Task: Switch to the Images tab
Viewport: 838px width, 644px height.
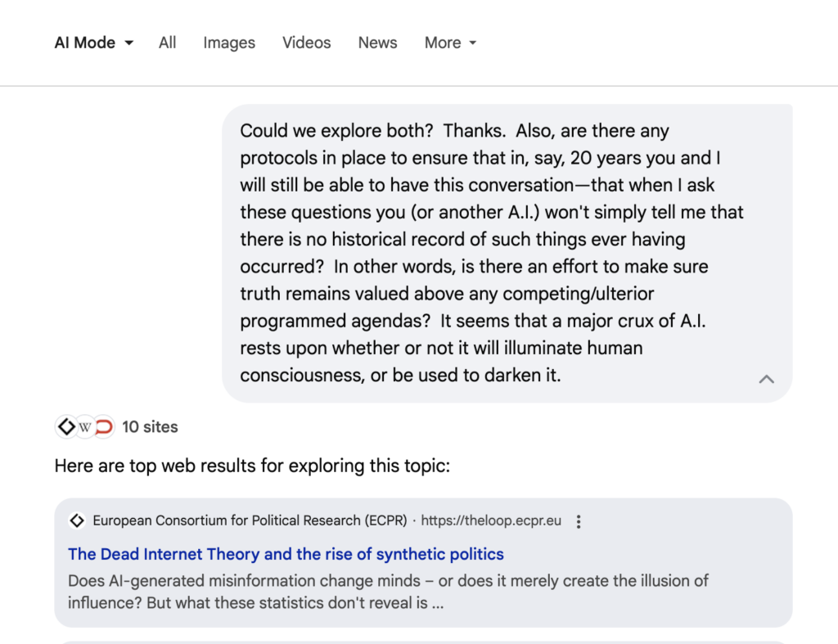Action: click(x=229, y=43)
